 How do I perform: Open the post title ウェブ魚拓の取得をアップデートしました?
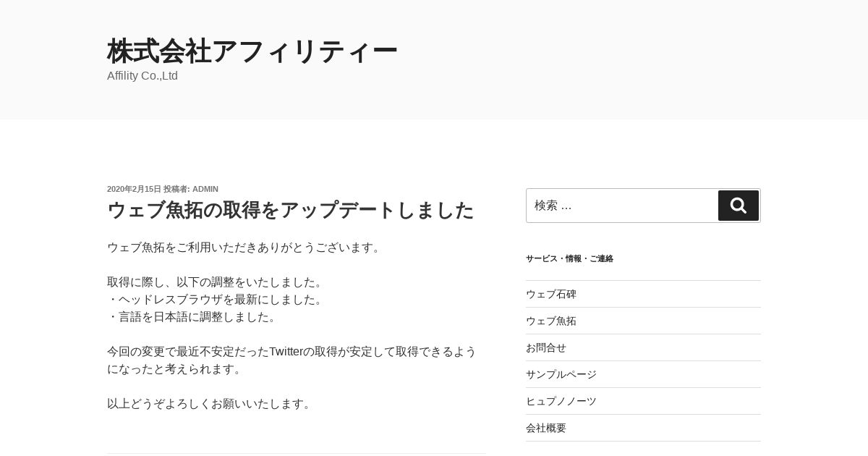click(x=290, y=210)
